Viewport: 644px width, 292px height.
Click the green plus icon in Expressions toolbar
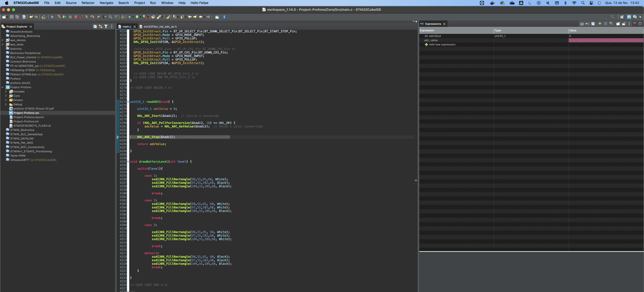pos(600,24)
